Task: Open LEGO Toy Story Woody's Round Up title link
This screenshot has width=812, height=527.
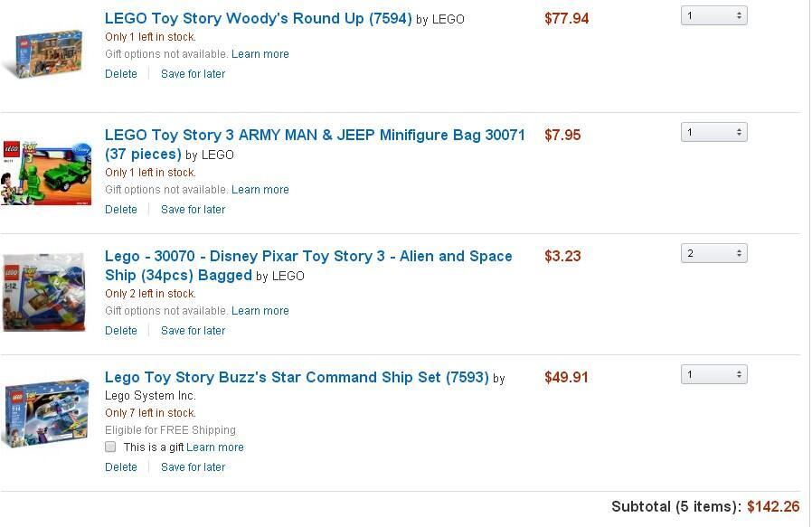Action: (258, 18)
